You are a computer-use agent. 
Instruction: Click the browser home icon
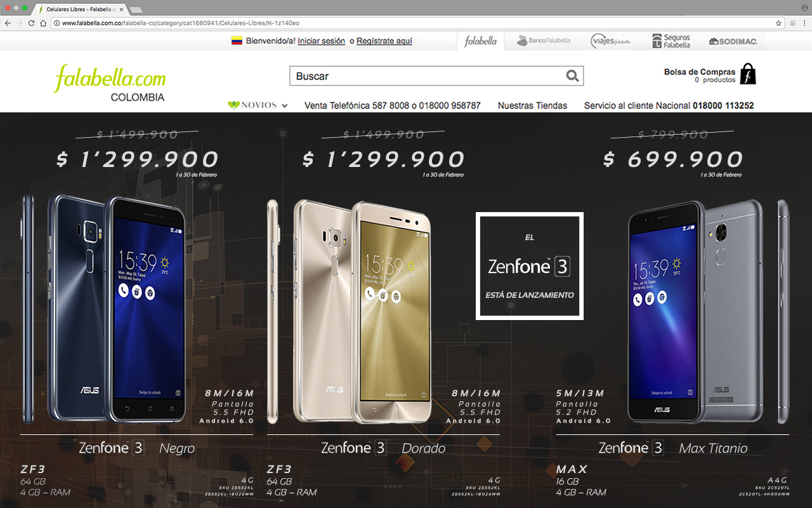43,23
